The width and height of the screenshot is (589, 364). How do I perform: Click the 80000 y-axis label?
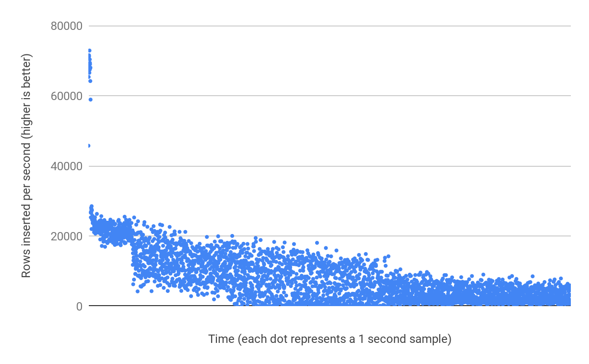(x=66, y=26)
